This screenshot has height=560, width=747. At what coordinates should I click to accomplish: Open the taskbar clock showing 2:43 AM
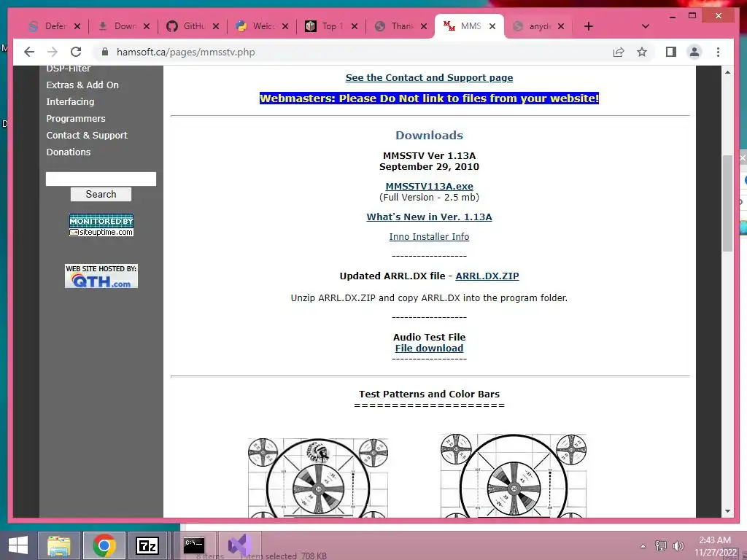coord(715,546)
